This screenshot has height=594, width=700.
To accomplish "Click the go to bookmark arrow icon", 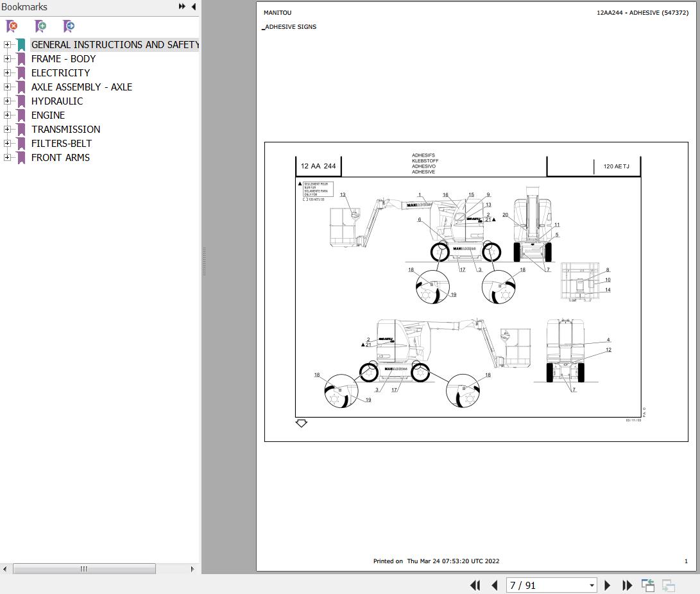I will pos(69,26).
